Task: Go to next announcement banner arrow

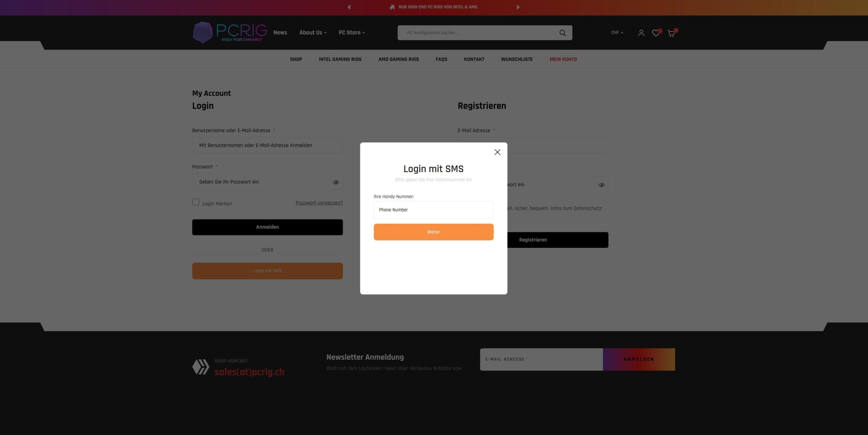Action: tap(518, 7)
